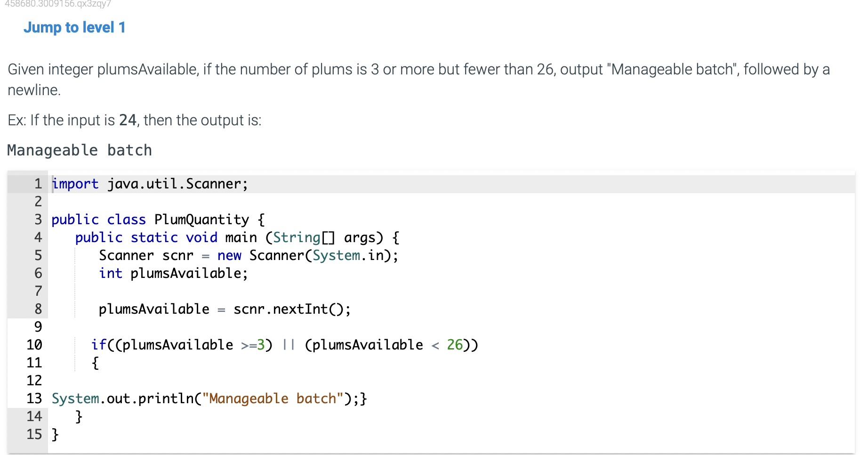Click the "Jump to level 1" link

tap(74, 27)
